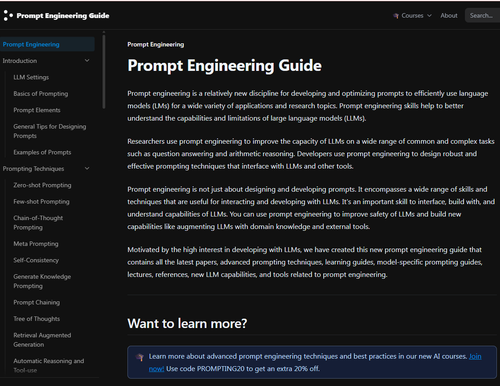Open Prompt Chaining page

(37, 302)
